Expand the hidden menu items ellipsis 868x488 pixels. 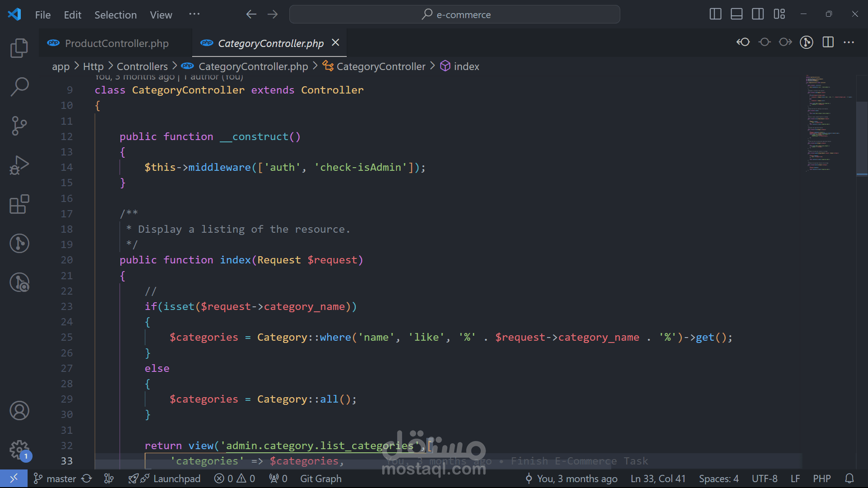tap(194, 14)
